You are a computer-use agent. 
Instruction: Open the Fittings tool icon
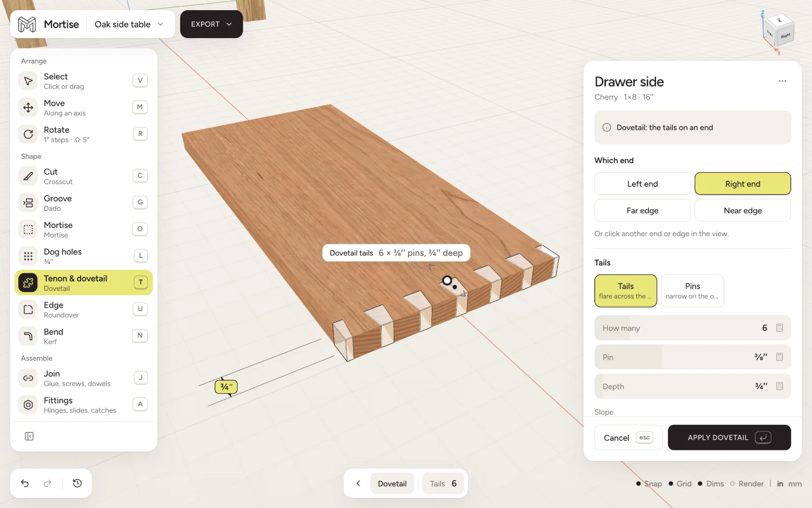point(28,405)
